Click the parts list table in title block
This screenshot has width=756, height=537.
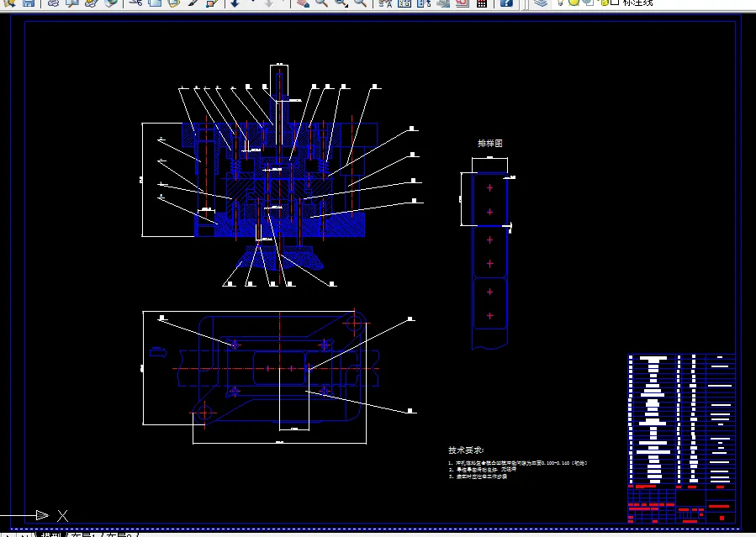click(682, 419)
